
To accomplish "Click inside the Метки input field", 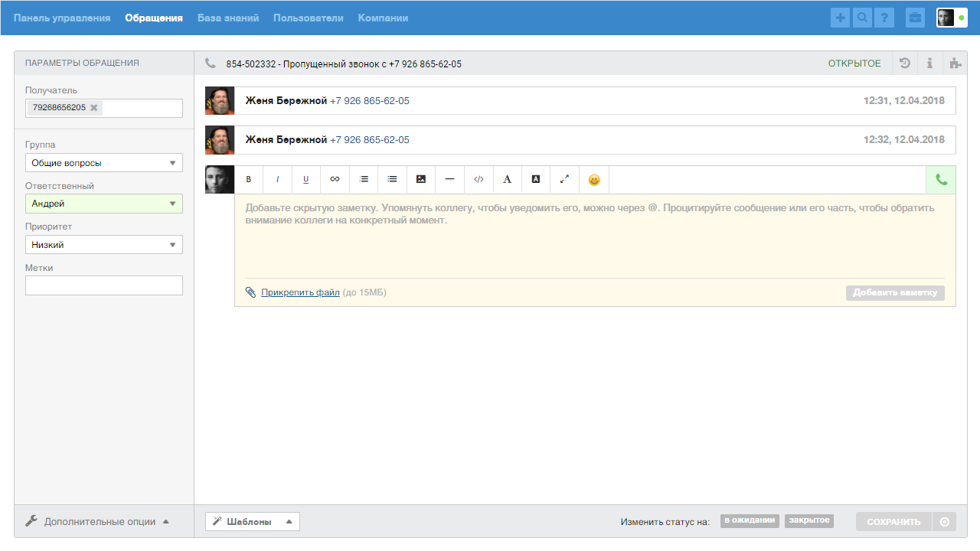I will pyautogui.click(x=103, y=285).
